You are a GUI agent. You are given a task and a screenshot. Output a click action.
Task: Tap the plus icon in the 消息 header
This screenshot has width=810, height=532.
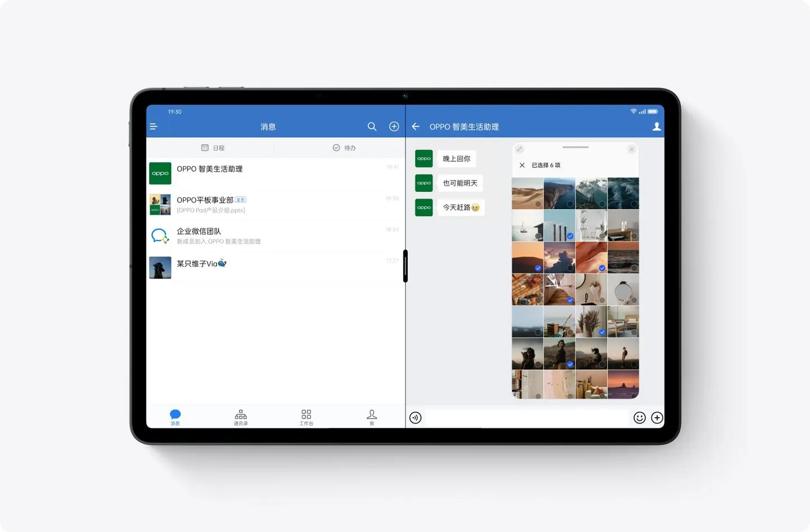pos(394,127)
